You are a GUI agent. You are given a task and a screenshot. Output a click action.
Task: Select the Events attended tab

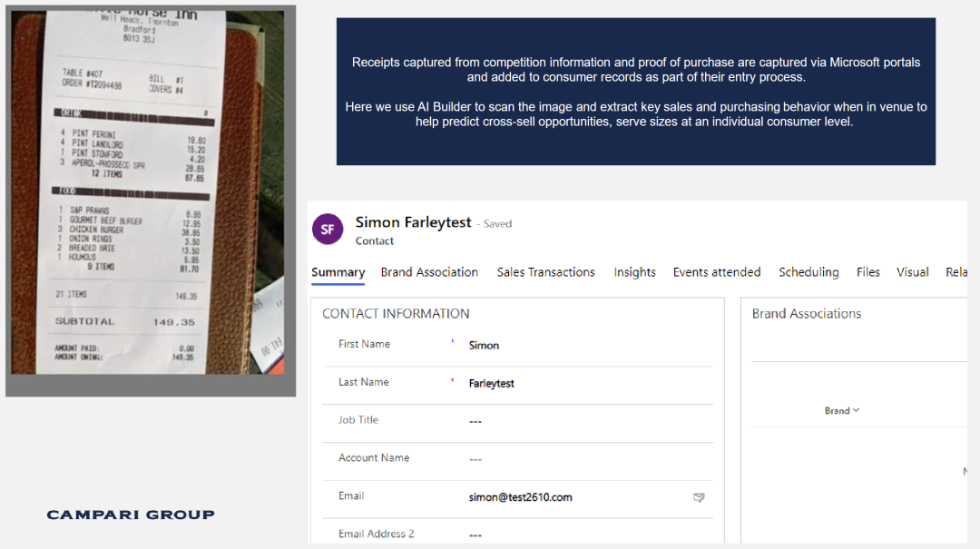point(717,272)
